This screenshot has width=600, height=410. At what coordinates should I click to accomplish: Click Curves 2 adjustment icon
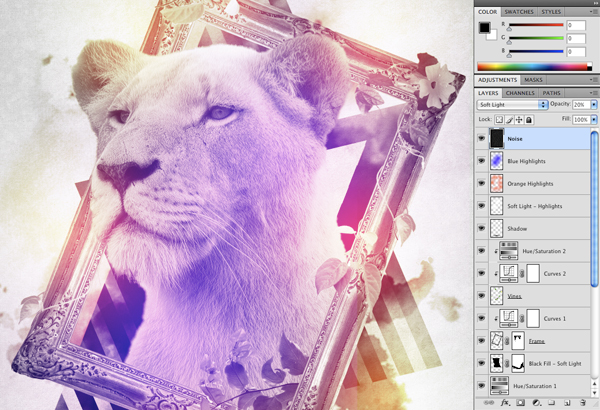click(x=509, y=273)
